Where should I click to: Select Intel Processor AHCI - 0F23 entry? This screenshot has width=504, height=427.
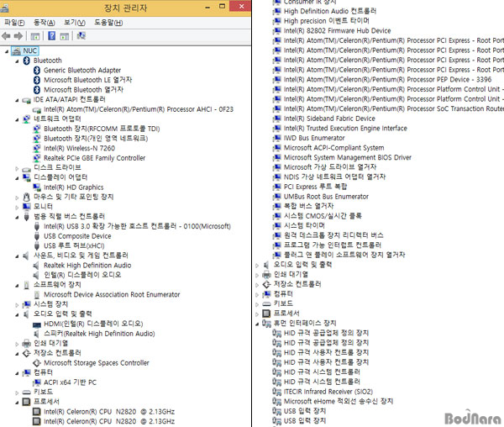(139, 109)
